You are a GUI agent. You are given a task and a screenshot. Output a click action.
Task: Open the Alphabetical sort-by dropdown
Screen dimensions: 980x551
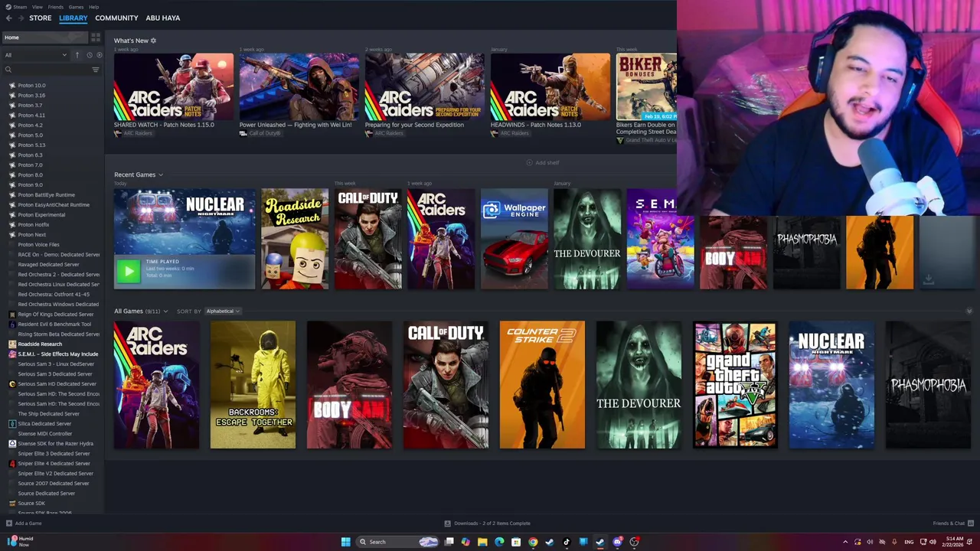(223, 311)
